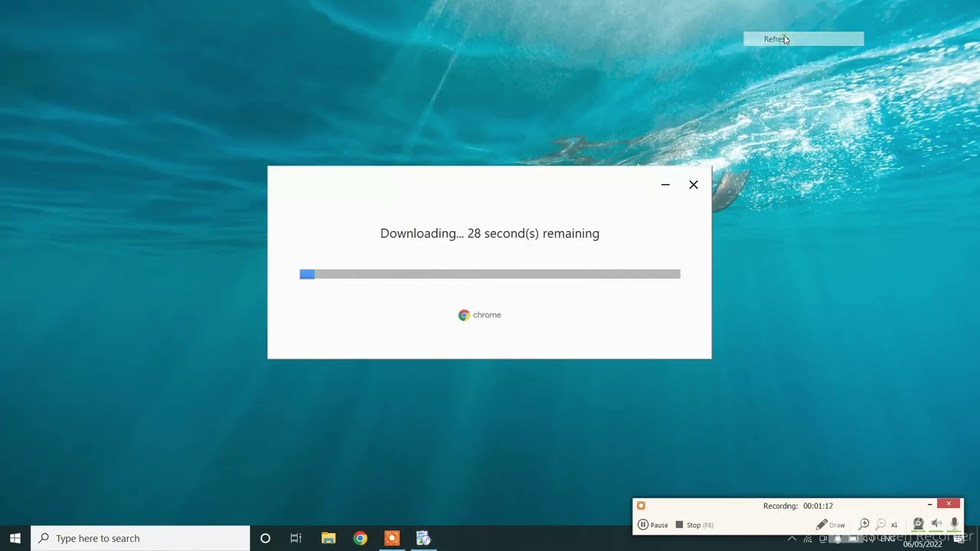The width and height of the screenshot is (980, 551).
Task: Click 'Downloading... 28 second(s) remaining' text
Action: pos(490,233)
